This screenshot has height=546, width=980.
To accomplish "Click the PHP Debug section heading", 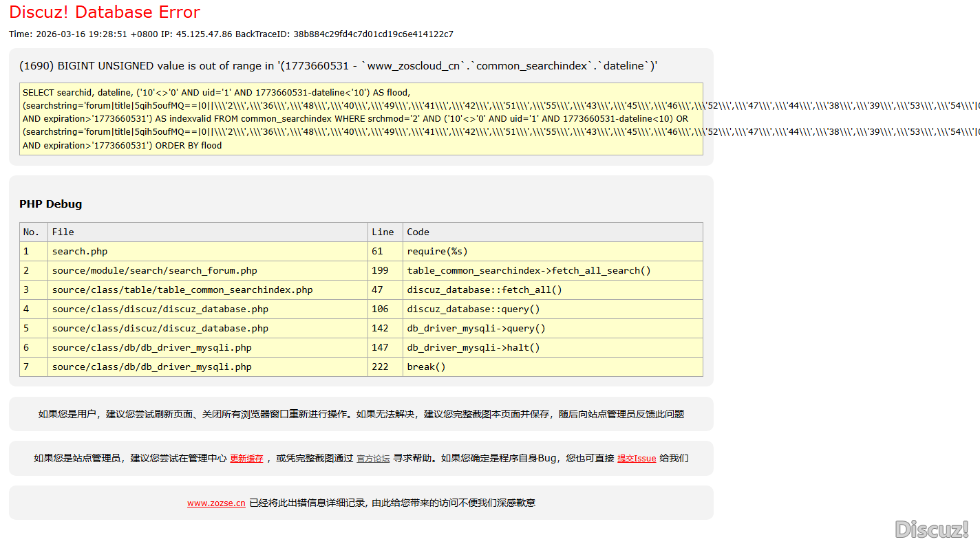I will pos(50,204).
